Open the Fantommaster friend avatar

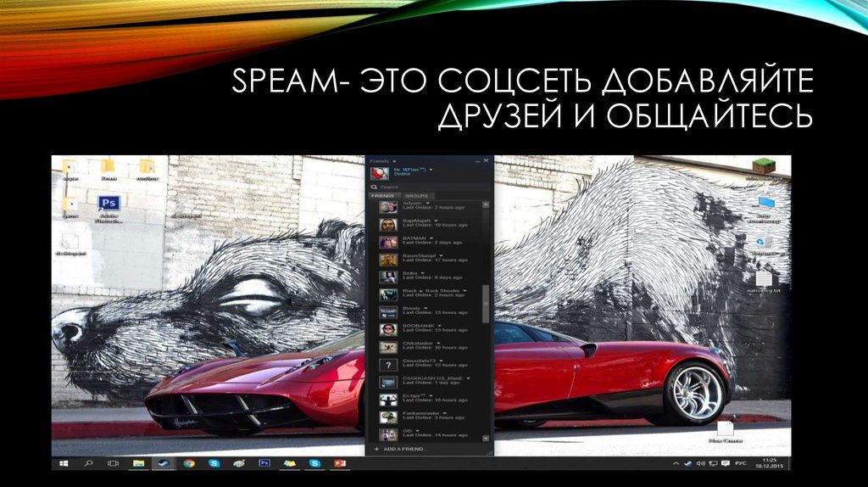[388, 417]
